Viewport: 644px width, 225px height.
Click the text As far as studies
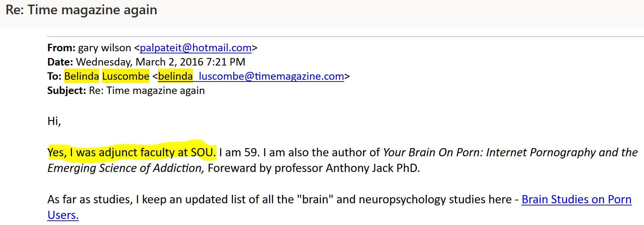90,199
